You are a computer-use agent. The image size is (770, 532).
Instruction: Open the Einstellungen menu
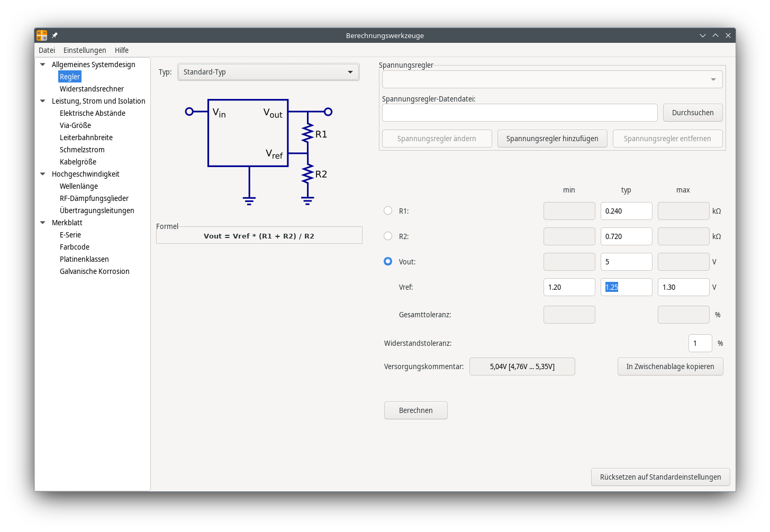coord(85,50)
